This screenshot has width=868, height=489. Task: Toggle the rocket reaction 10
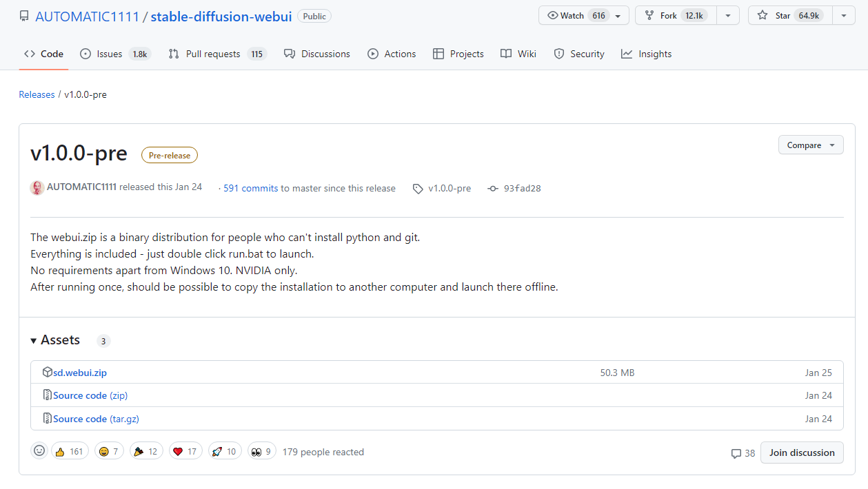point(225,452)
